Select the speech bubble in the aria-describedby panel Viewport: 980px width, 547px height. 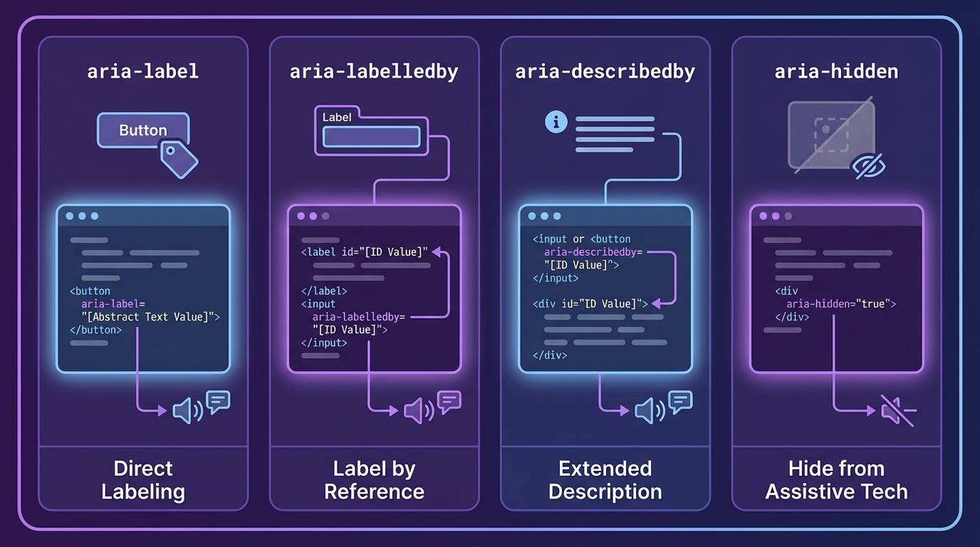[x=680, y=401]
